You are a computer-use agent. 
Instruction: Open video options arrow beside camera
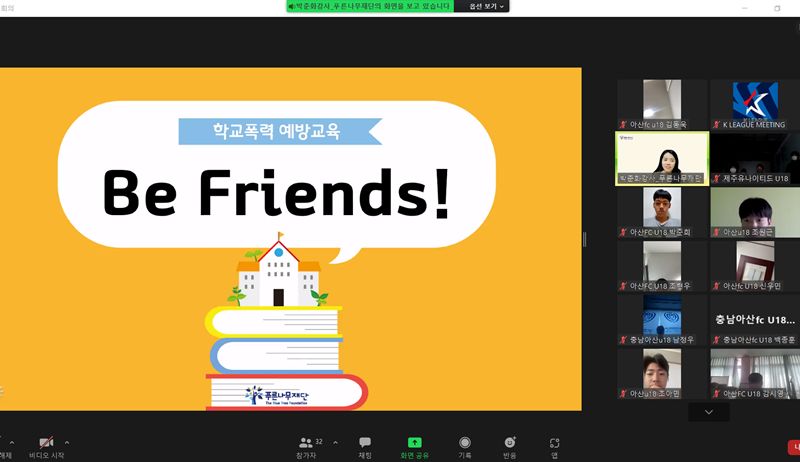coord(67,442)
